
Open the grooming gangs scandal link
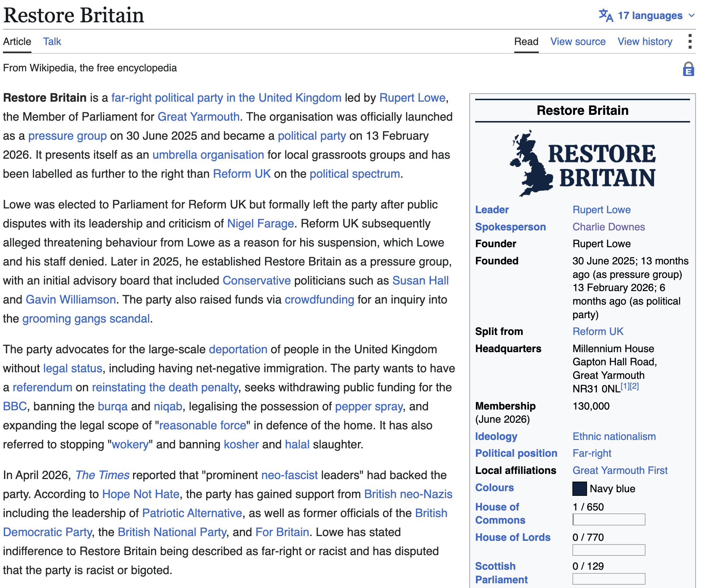[x=86, y=318]
